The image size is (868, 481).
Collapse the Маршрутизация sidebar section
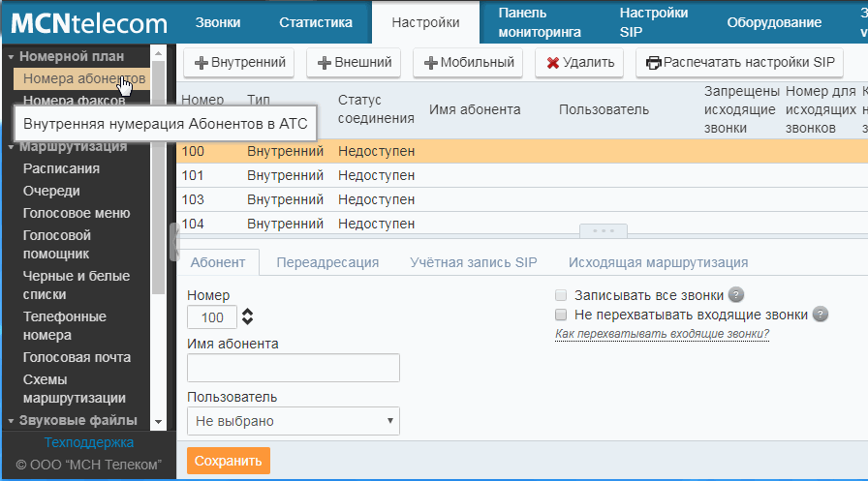12,147
